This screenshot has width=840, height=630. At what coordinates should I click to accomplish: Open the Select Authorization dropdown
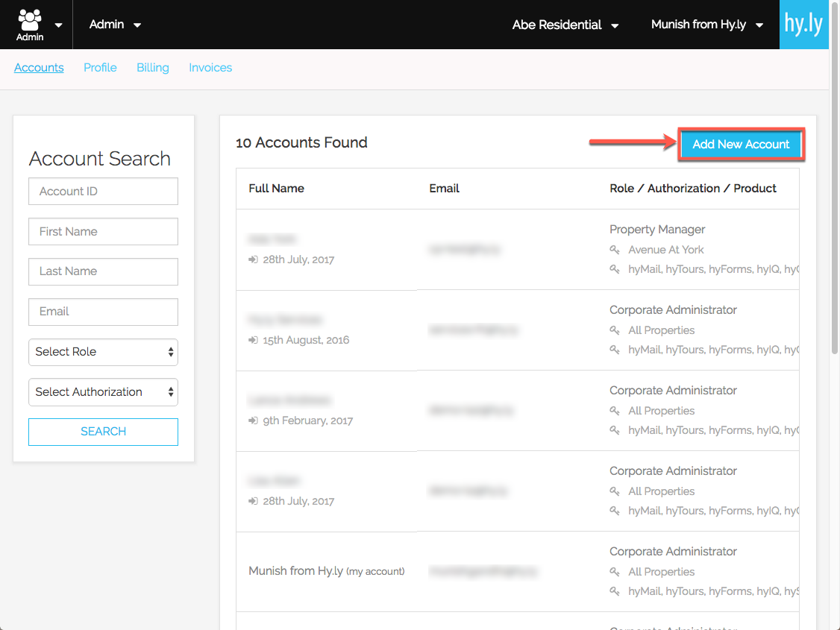[x=104, y=392]
